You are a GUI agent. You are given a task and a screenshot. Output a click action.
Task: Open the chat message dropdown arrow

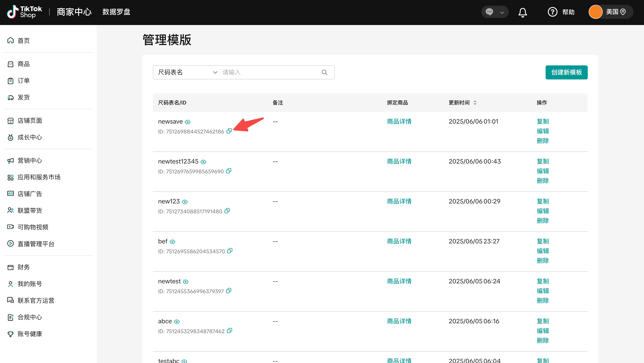(x=502, y=13)
